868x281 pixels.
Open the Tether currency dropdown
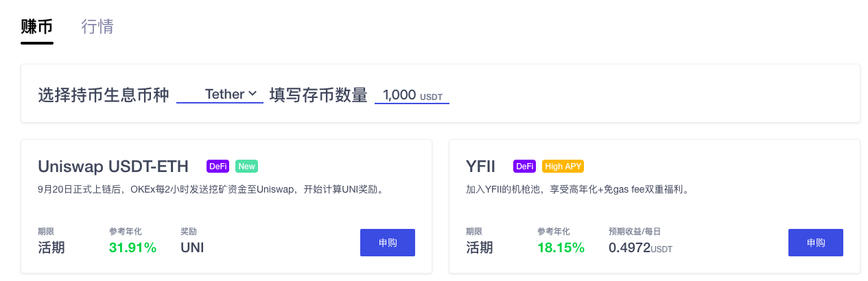click(220, 95)
